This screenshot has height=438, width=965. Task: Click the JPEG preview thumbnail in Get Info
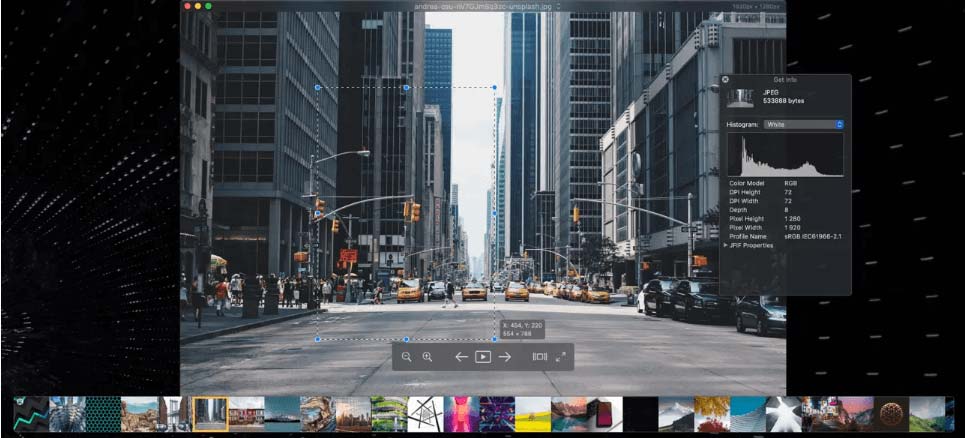click(x=740, y=97)
